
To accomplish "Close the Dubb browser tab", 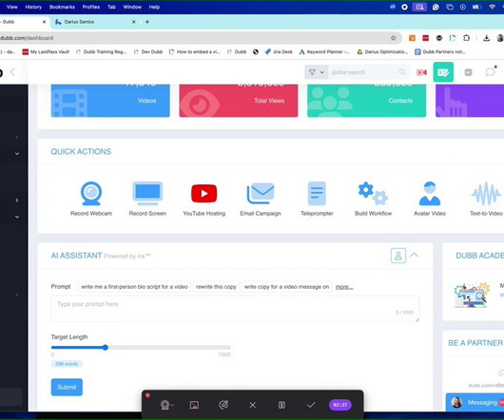I will point(44,22).
